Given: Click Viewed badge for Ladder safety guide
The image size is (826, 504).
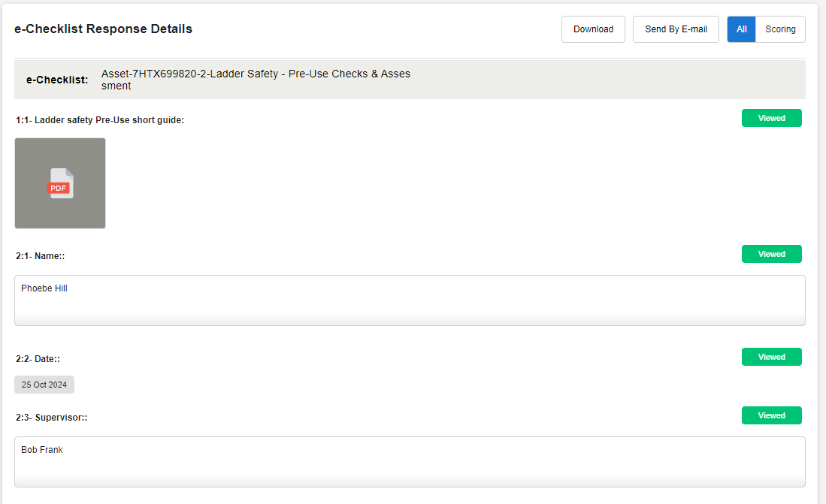Looking at the screenshot, I should [x=771, y=118].
